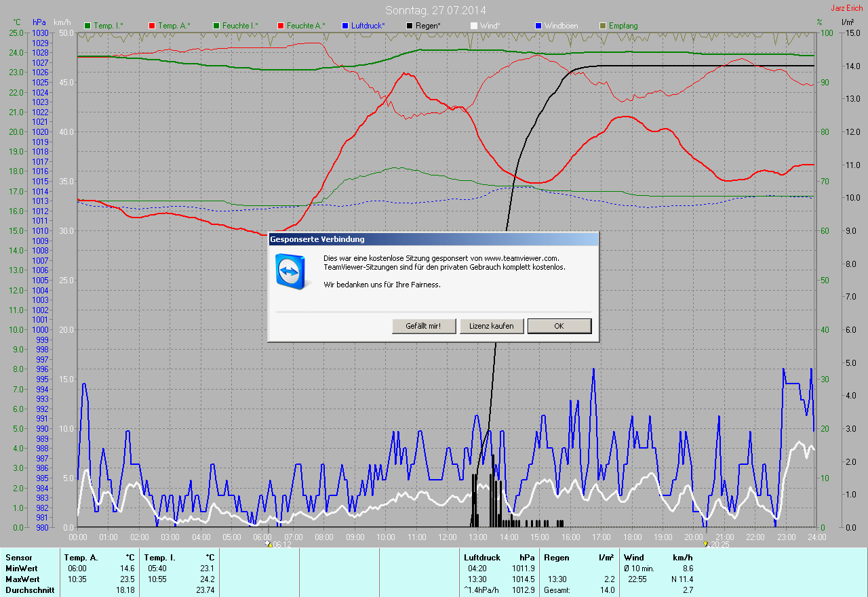The image size is (868, 597).
Task: Toggle the Temp. A.* legend swatch
Action: click(152, 26)
